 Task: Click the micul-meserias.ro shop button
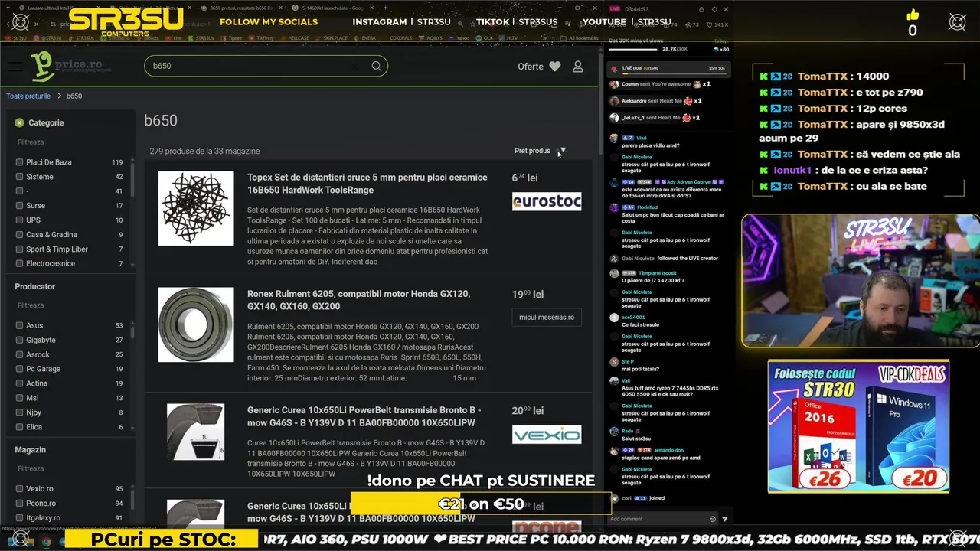547,318
